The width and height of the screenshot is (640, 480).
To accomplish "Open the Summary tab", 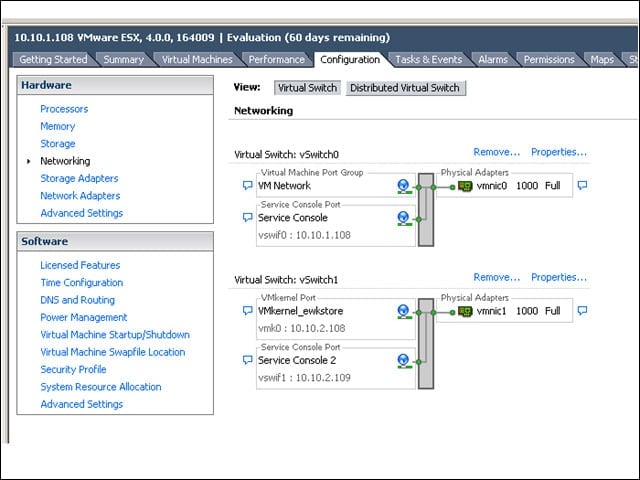I will tap(124, 60).
